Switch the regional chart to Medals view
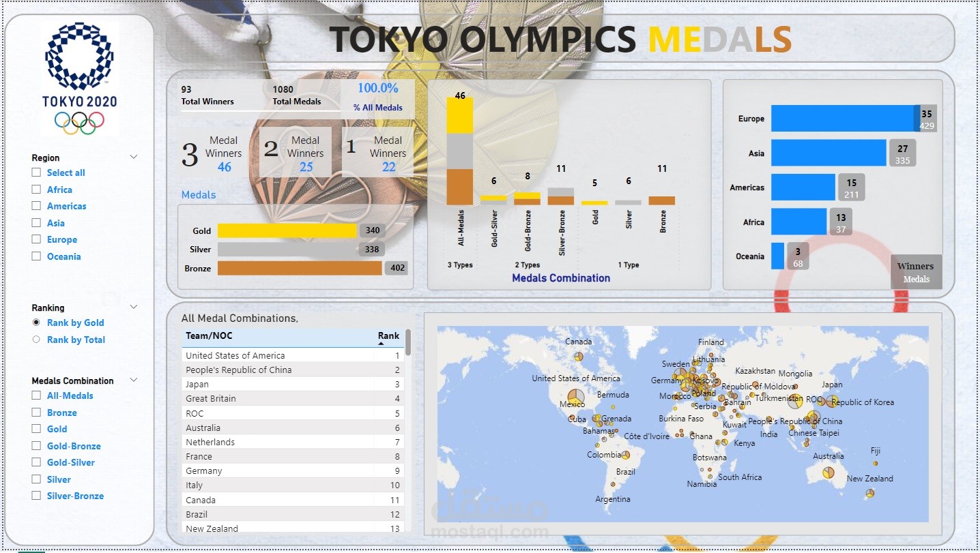The height and width of the screenshot is (553, 980). coord(916,279)
